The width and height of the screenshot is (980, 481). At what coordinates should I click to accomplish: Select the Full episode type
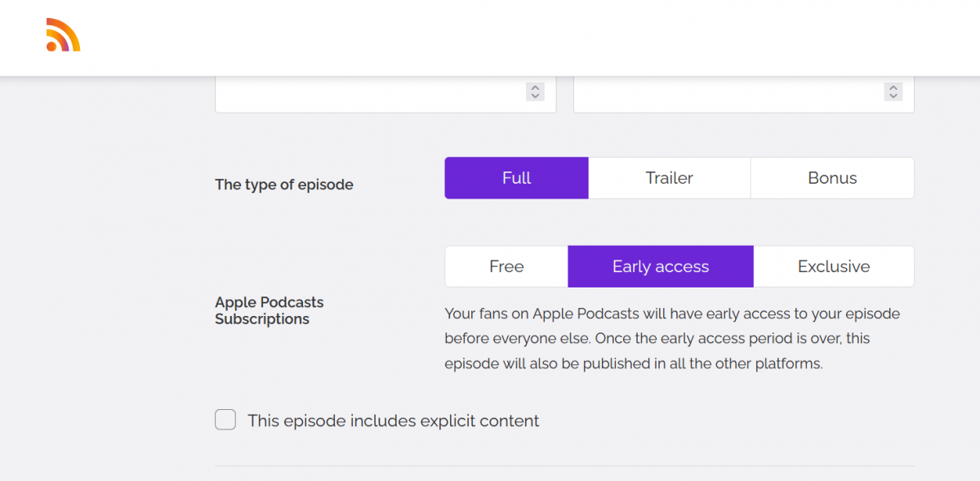pyautogui.click(x=516, y=177)
